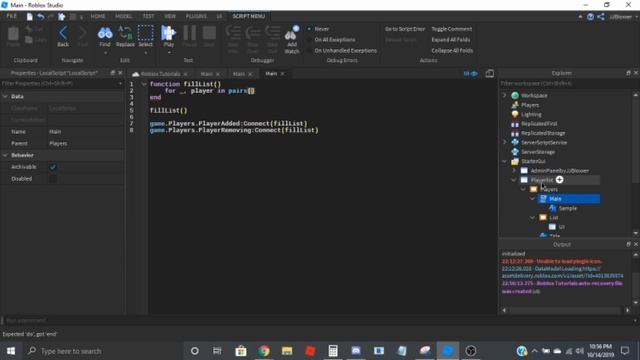Click the publish icon next to redo
This screenshot has width=640, height=360.
pos(62,16)
